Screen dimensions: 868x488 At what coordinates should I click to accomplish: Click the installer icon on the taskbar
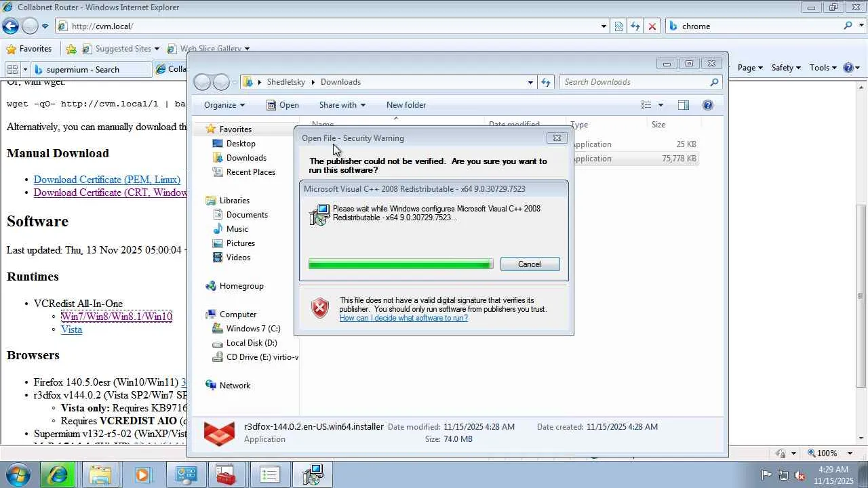point(312,475)
